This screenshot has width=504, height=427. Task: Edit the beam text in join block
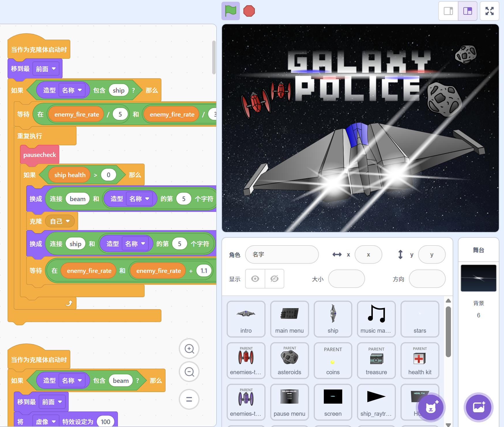point(78,199)
